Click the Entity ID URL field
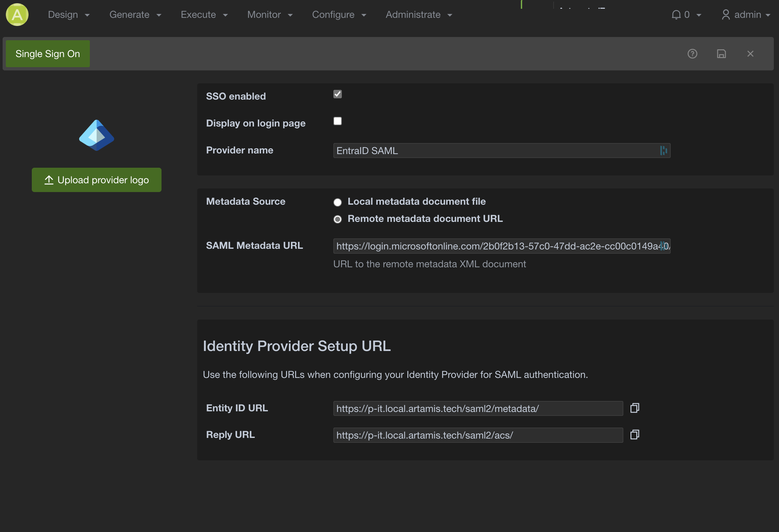The image size is (779, 532). [478, 408]
